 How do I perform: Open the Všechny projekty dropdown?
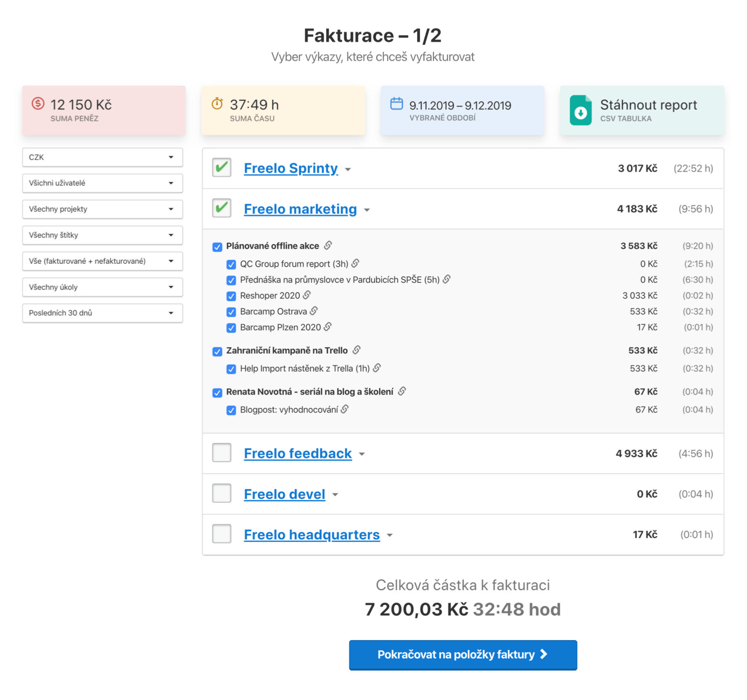point(102,209)
